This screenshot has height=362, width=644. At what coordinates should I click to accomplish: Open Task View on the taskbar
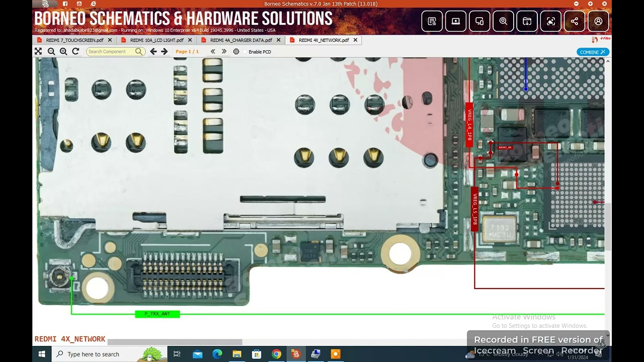[177, 354]
